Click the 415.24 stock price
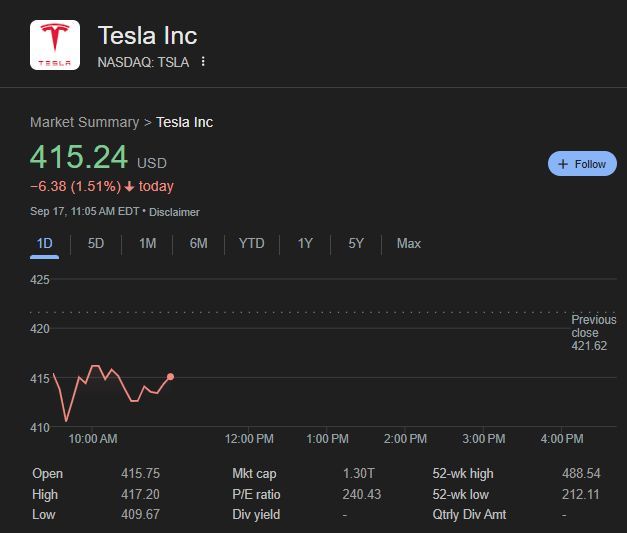The image size is (627, 533). pos(79,157)
